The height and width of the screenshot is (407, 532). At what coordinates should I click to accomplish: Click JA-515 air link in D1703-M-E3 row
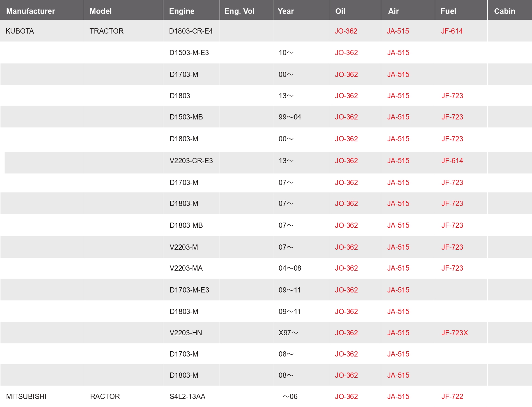point(398,290)
